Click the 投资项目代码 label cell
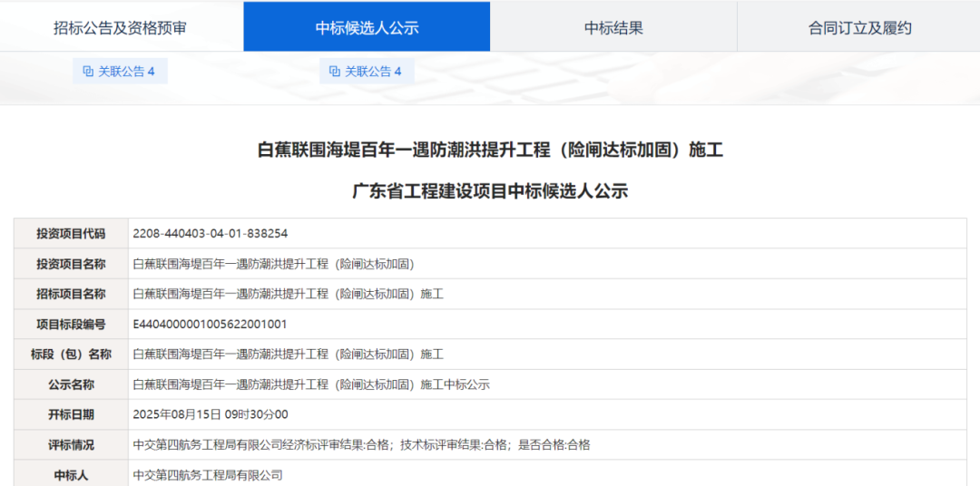 [x=71, y=234]
